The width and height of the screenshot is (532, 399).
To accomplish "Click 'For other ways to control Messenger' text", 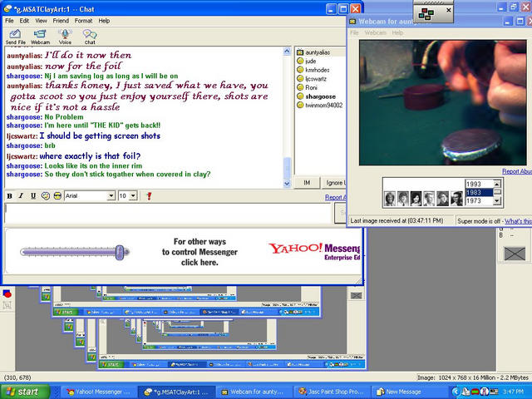I will point(199,252).
